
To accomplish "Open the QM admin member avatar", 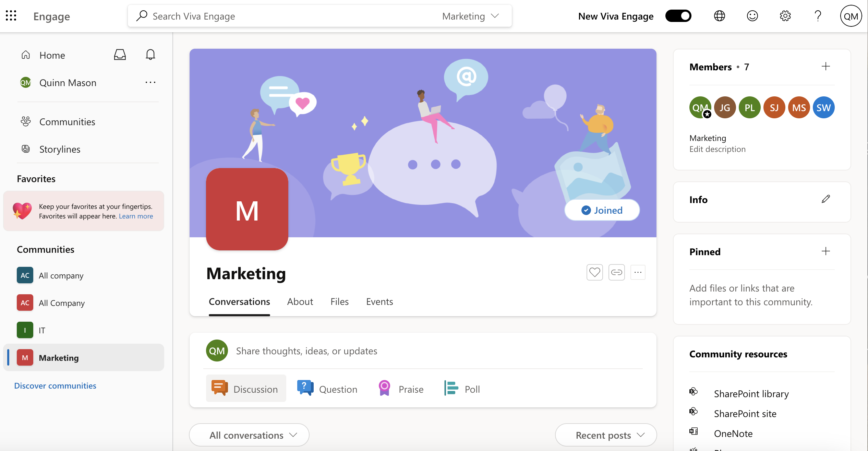I will click(700, 108).
